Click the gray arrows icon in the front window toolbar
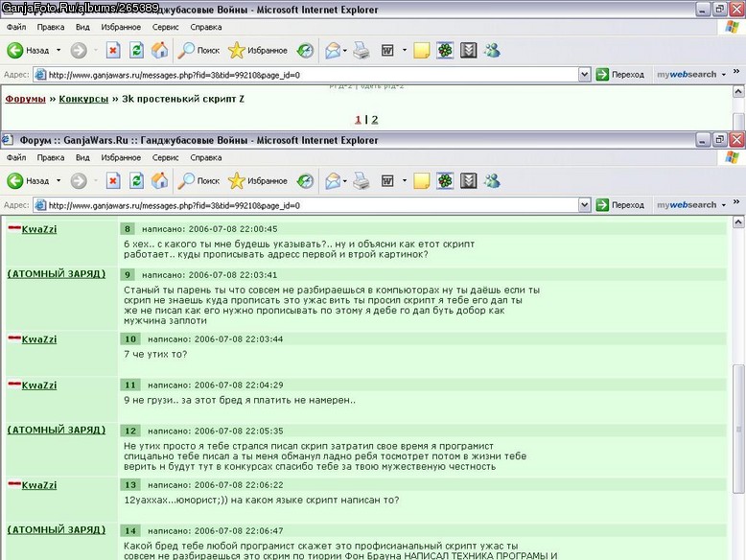Viewport: 746px width, 560px height. pyautogui.click(x=469, y=181)
